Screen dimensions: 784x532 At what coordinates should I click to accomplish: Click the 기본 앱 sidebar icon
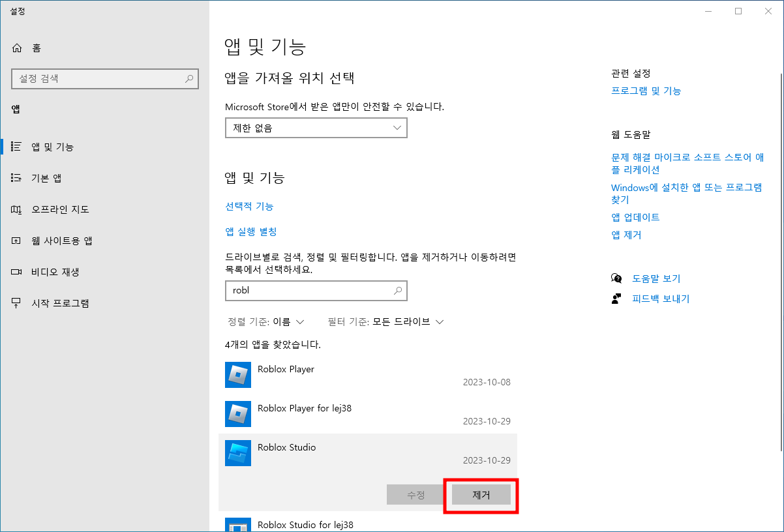pos(17,178)
